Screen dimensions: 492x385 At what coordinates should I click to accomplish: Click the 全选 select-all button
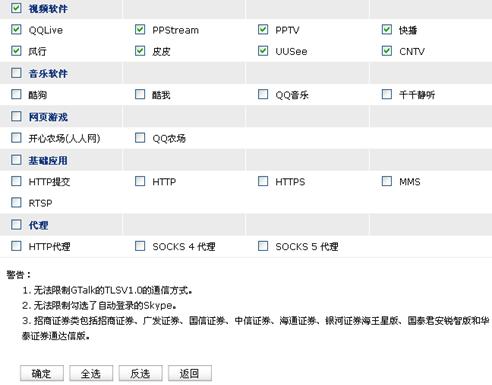pyautogui.click(x=91, y=373)
